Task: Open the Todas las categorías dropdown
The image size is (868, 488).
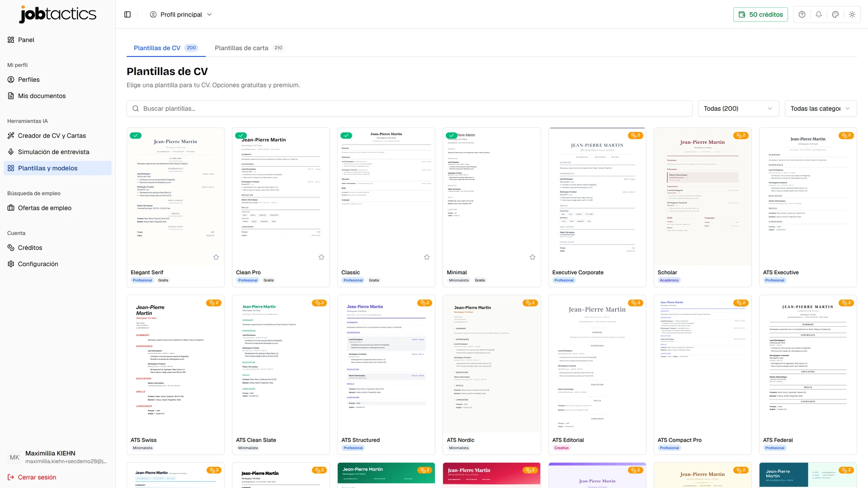Action: 821,108
